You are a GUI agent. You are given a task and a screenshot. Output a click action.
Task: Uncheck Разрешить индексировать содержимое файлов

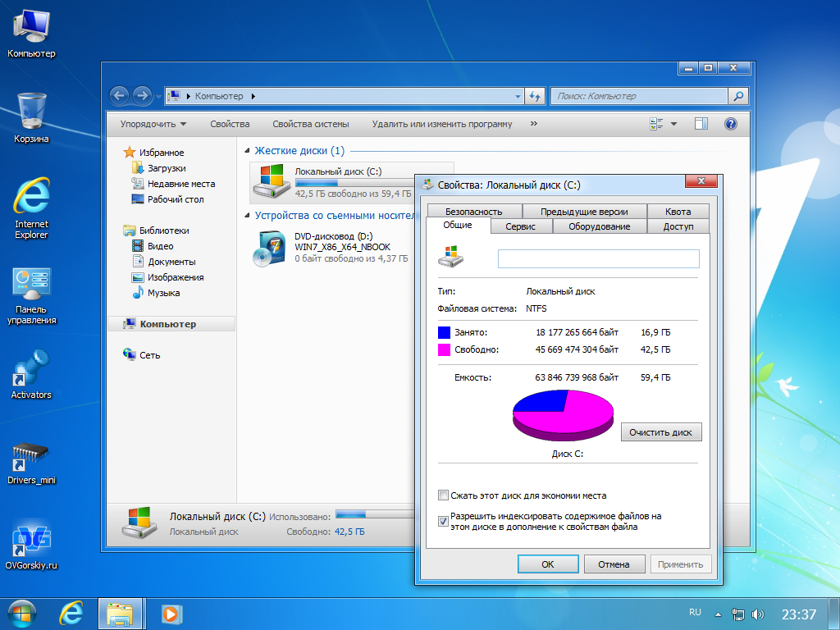tap(443, 521)
